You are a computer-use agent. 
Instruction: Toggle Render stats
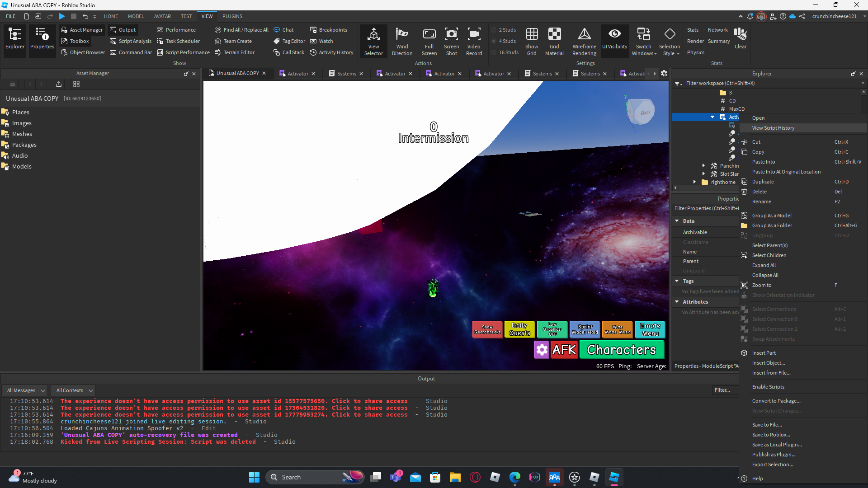pyautogui.click(x=695, y=41)
